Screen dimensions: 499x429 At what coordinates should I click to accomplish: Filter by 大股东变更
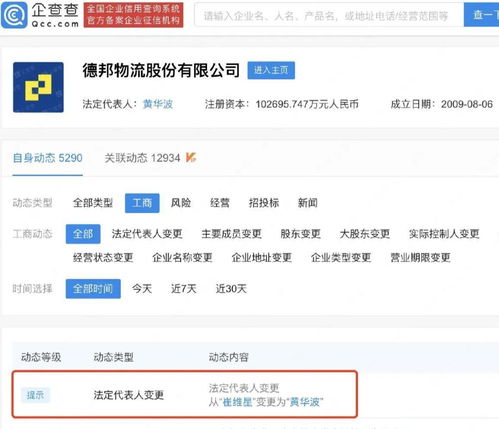click(x=365, y=234)
